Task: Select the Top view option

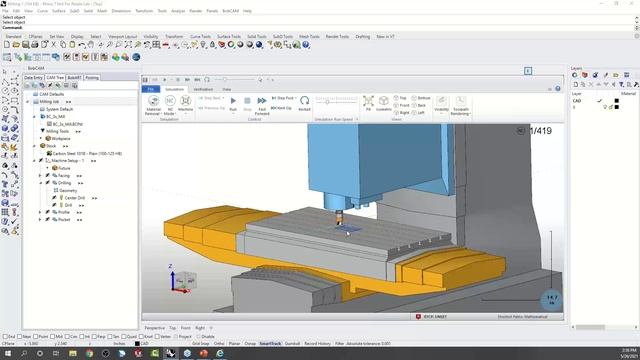Action: [400, 98]
